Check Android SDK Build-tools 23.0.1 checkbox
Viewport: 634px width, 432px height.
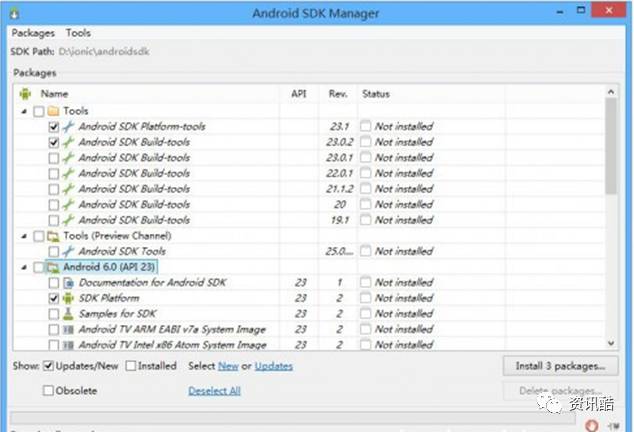click(53, 158)
